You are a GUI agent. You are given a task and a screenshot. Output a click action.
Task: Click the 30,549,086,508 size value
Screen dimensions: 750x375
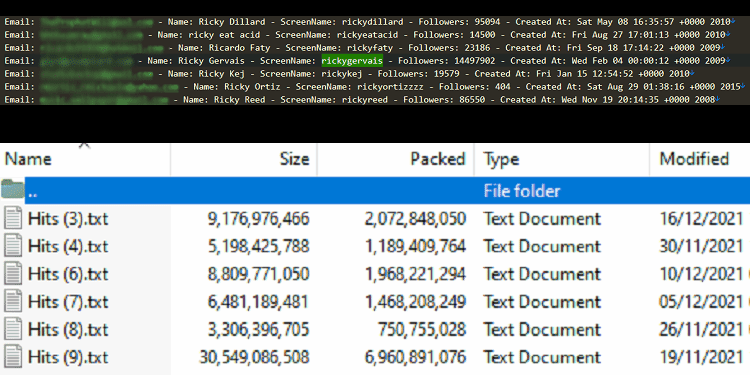coord(254,357)
